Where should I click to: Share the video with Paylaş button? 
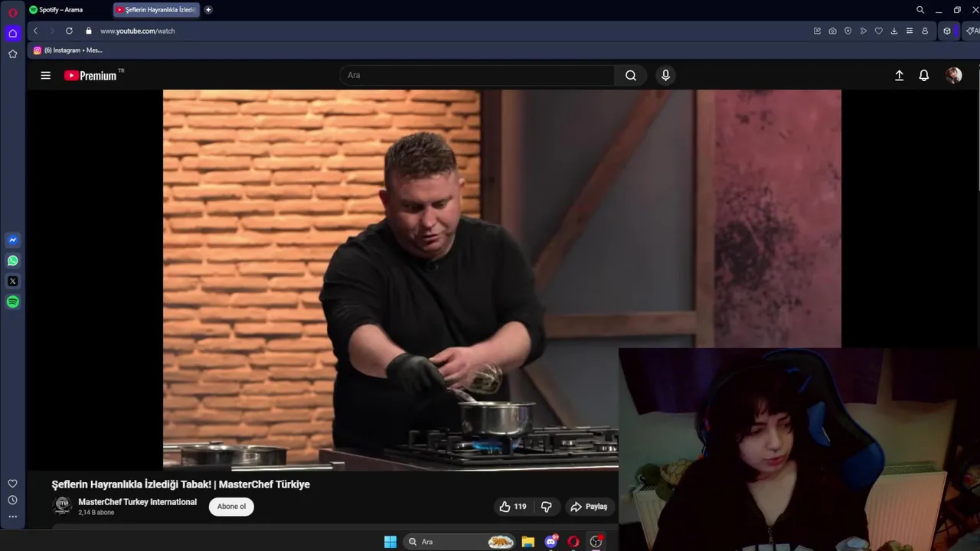coord(589,507)
